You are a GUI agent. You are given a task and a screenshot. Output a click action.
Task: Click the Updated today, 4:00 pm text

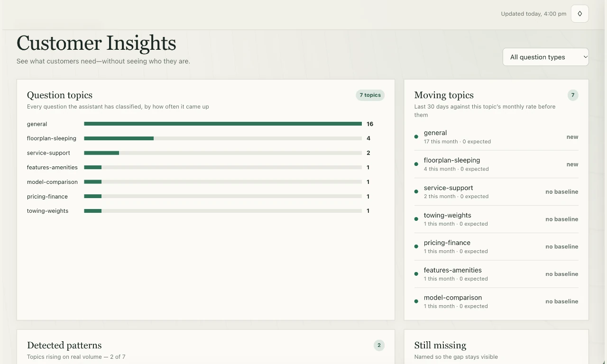click(x=533, y=14)
